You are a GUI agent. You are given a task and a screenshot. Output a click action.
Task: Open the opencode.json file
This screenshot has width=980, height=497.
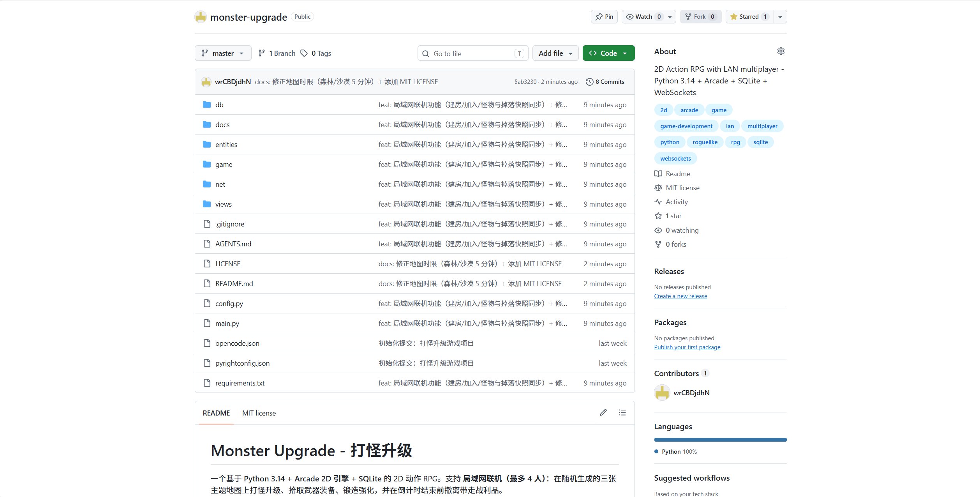coord(237,343)
